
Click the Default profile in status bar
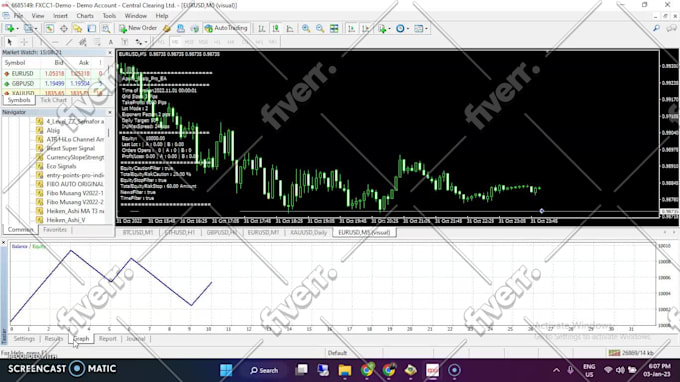click(337, 353)
